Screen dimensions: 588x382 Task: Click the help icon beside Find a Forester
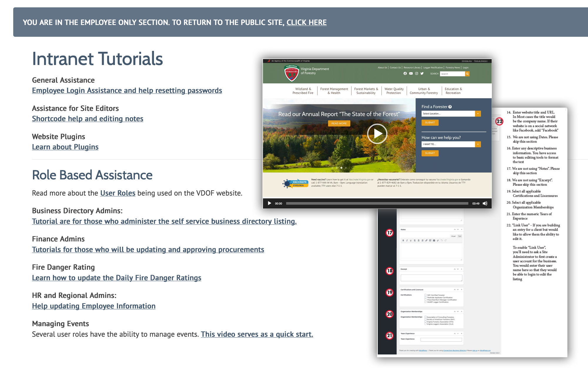coord(450,107)
